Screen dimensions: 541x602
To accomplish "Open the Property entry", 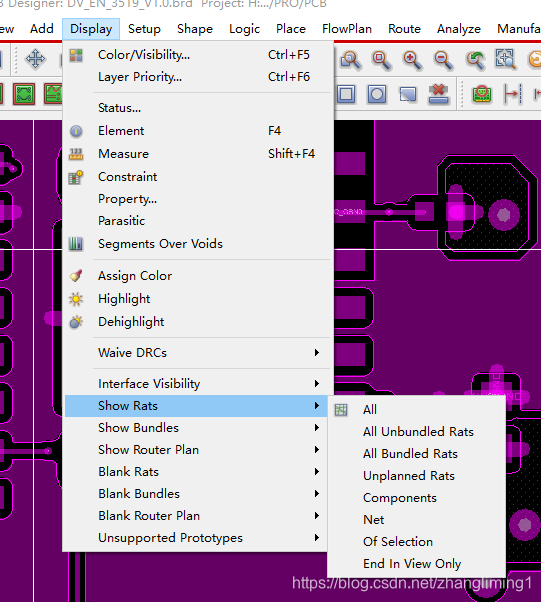I will tap(198, 199).
